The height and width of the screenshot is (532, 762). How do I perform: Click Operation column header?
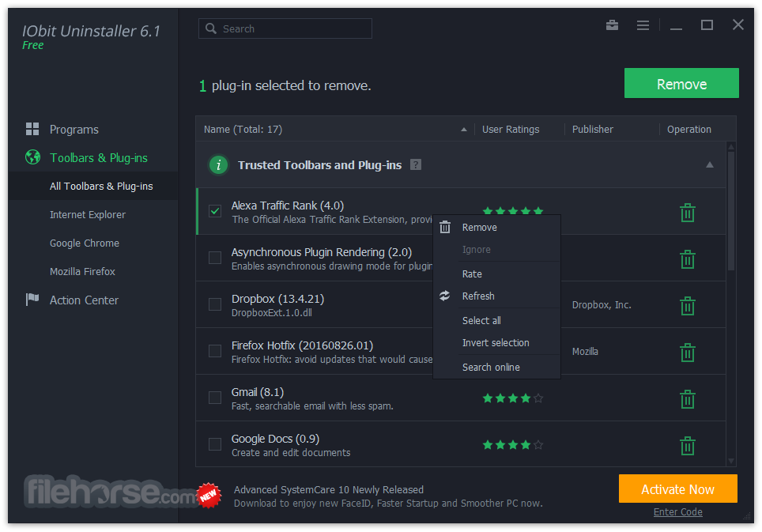pos(688,129)
